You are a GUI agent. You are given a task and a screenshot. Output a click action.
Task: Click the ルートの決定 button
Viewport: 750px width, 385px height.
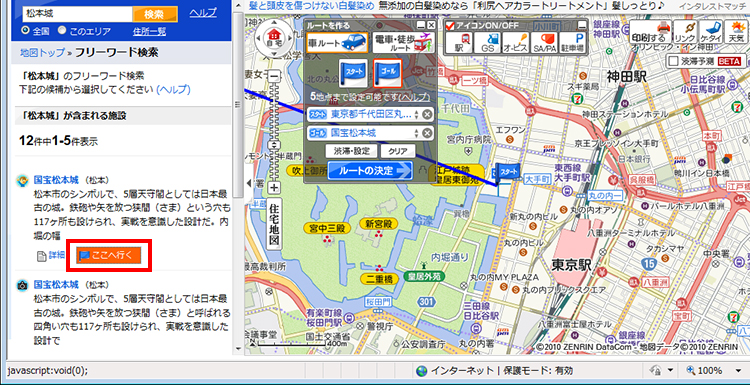point(370,170)
